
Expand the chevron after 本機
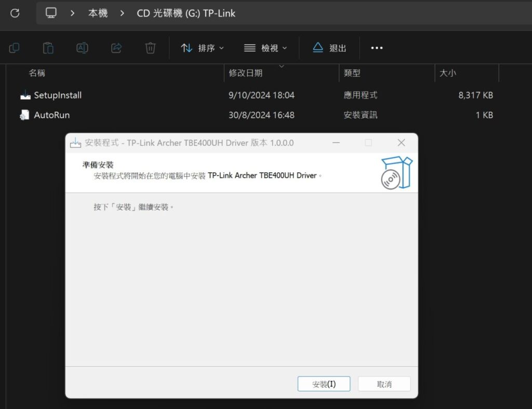pyautogui.click(x=122, y=13)
